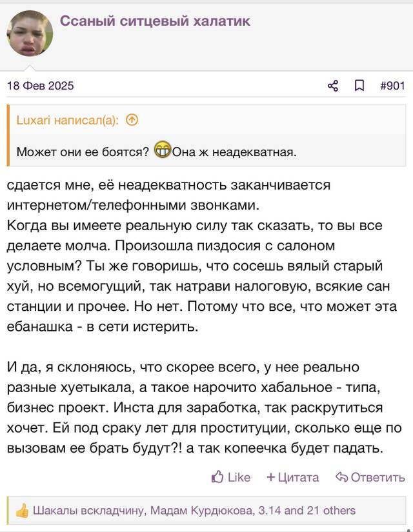Click the share icon in post header
This screenshot has width=413, height=532.
333,86
